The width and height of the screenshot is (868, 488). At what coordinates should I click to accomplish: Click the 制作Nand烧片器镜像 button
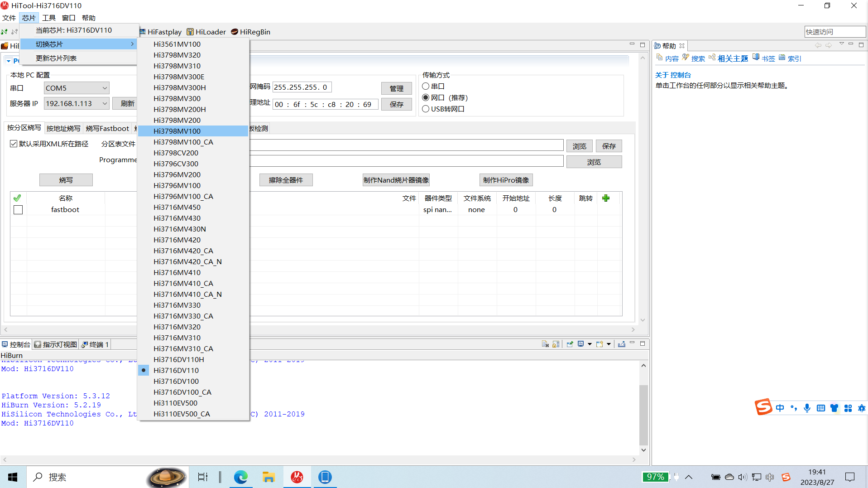[396, 180]
